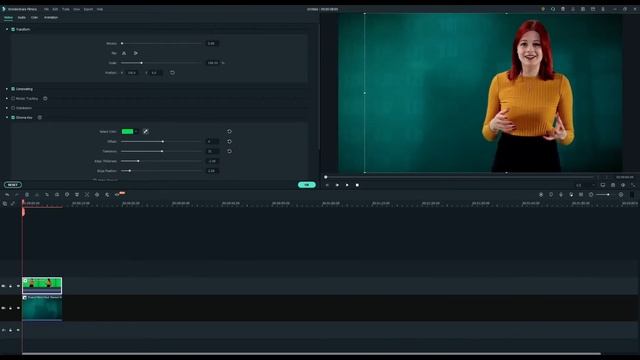The image size is (640, 360).
Task: Collapse the Chroma Key section arrow
Action: (x=7, y=118)
